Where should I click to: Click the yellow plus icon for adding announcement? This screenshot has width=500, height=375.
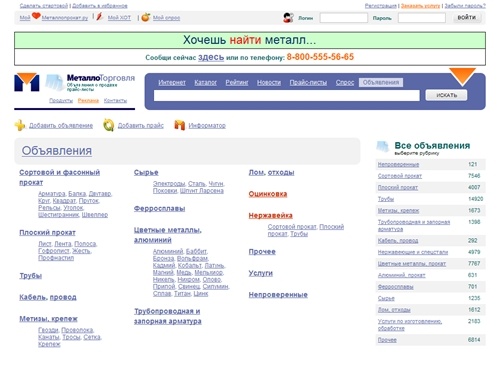tap(20, 125)
